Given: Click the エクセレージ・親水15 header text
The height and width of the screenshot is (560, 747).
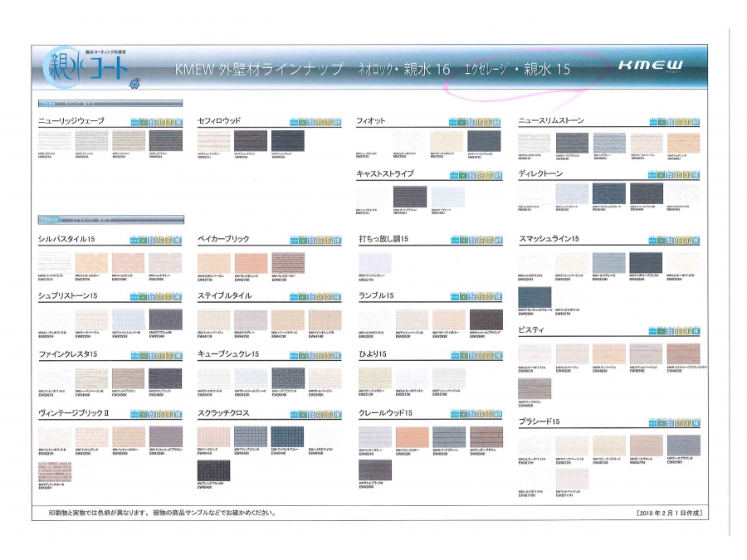Looking at the screenshot, I should [517, 70].
